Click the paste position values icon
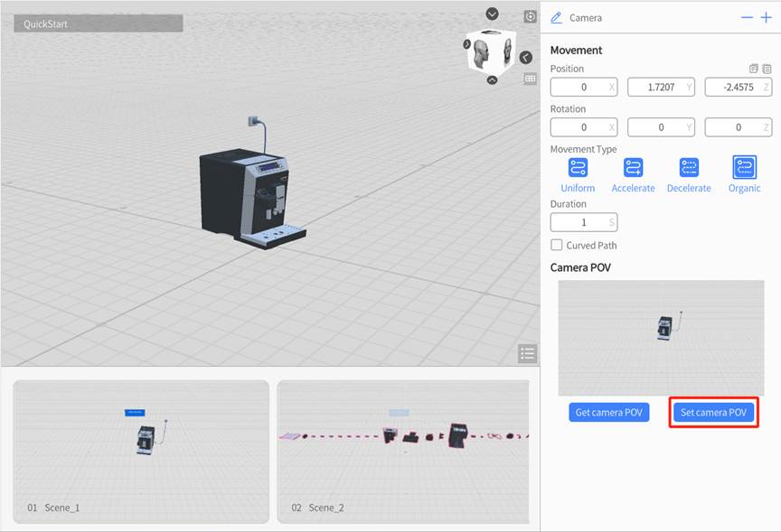This screenshot has width=781, height=532. (767, 69)
